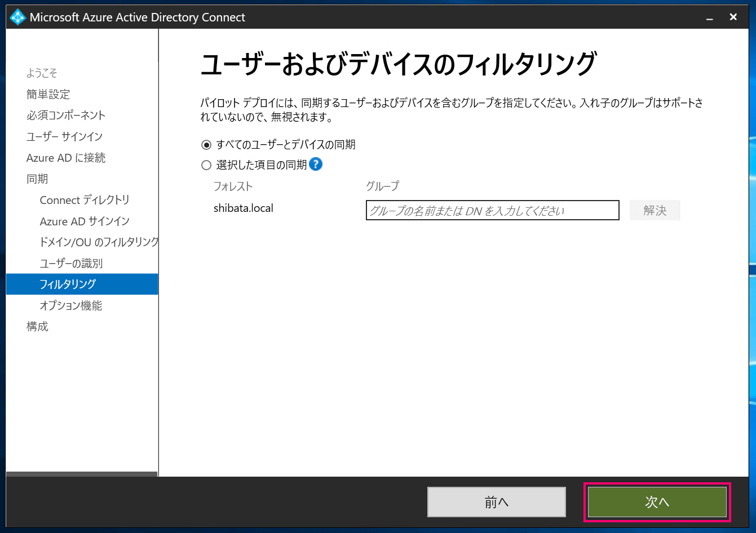The height and width of the screenshot is (533, 756).
Task: Open the Connect ディレクトリ sub-step
Action: [85, 200]
